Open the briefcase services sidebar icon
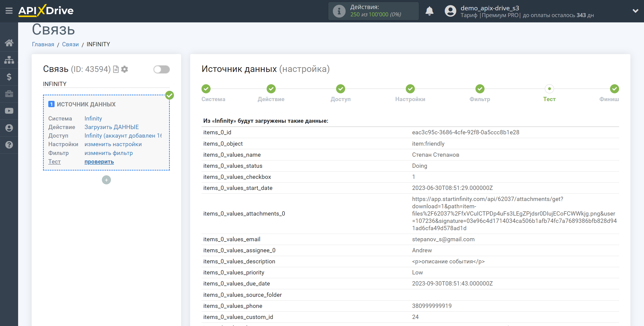 point(9,94)
